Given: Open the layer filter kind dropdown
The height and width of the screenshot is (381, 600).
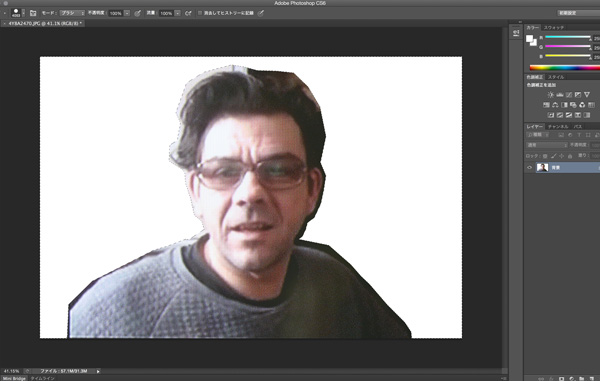Looking at the screenshot, I should click(538, 135).
